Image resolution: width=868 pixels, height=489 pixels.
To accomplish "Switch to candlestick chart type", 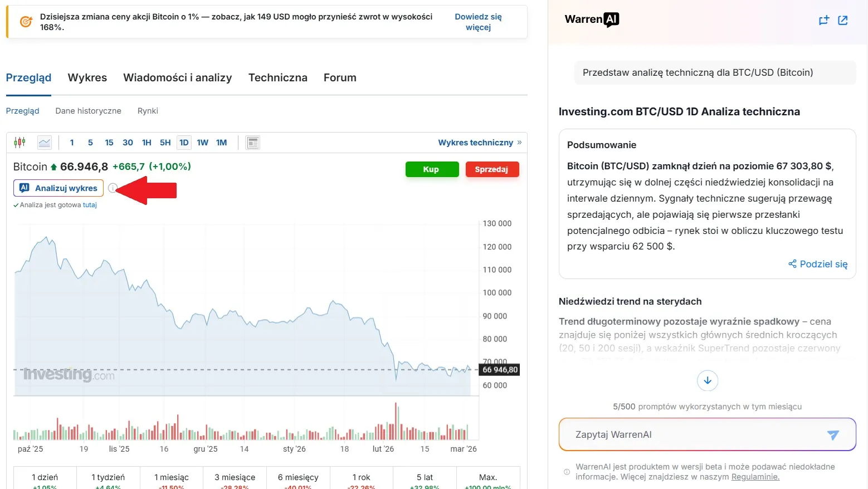I will (19, 143).
